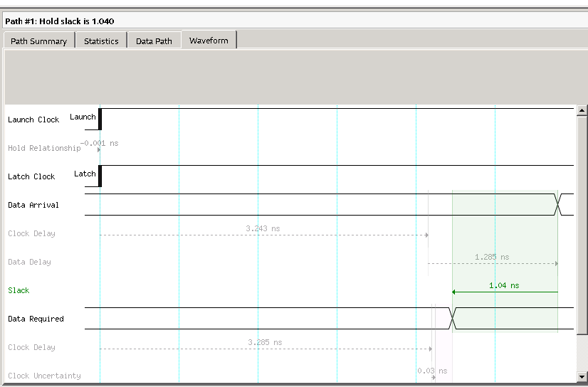Image resolution: width=588 pixels, height=387 pixels.
Task: Click the Clock Uncertainty row label
Action: (44, 376)
